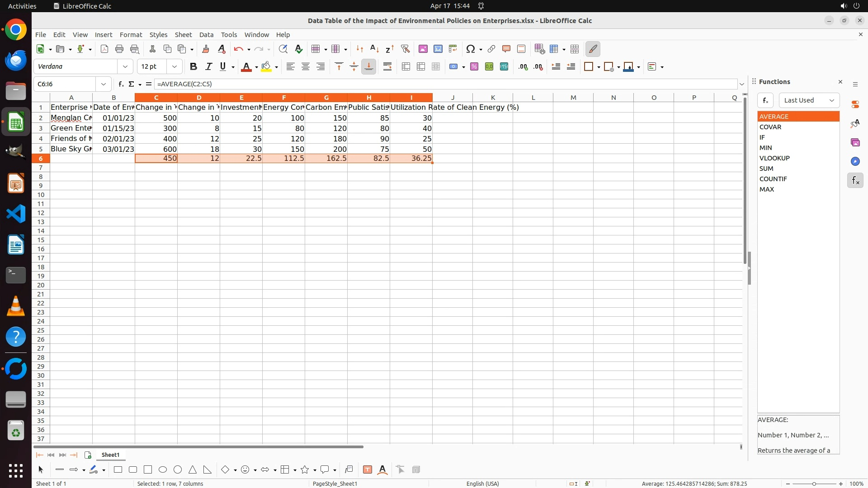
Task: Click the Clone Formatting paintbrush
Action: tap(206, 49)
